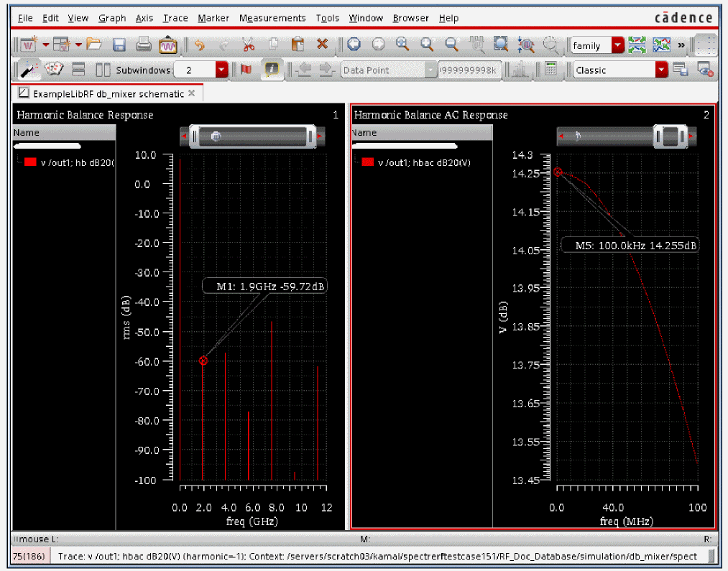The height and width of the screenshot is (571, 728).
Task: Open file with the folder icon
Action: pyautogui.click(x=94, y=45)
